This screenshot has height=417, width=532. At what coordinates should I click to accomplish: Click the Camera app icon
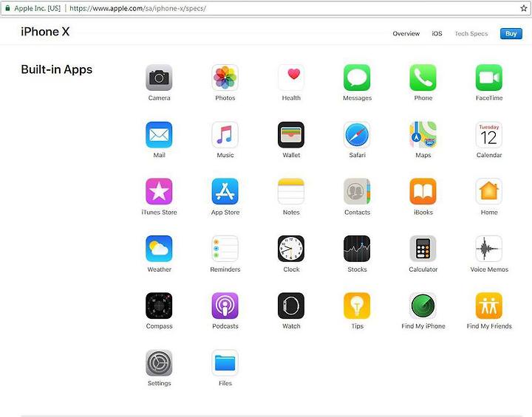pos(159,77)
